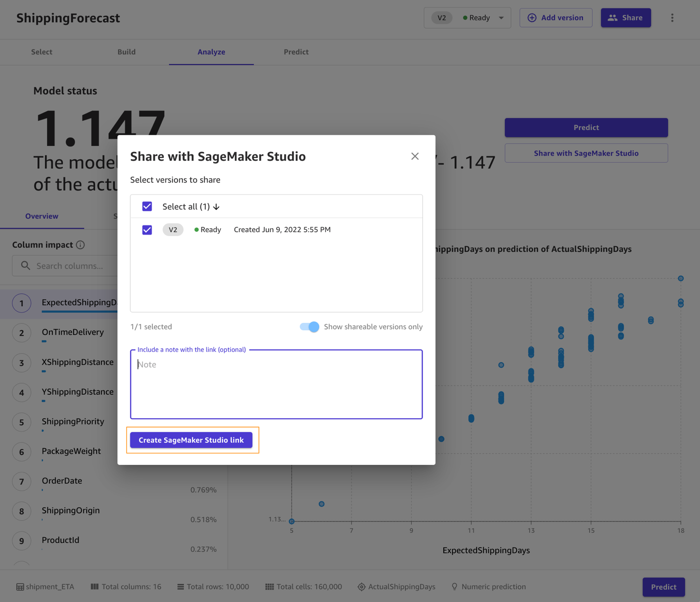Close the Share with SageMaker Studio dialog
This screenshot has width=700, height=602.
415,156
